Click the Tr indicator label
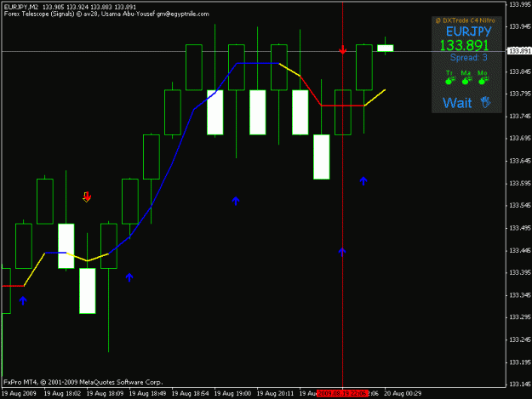 449,73
